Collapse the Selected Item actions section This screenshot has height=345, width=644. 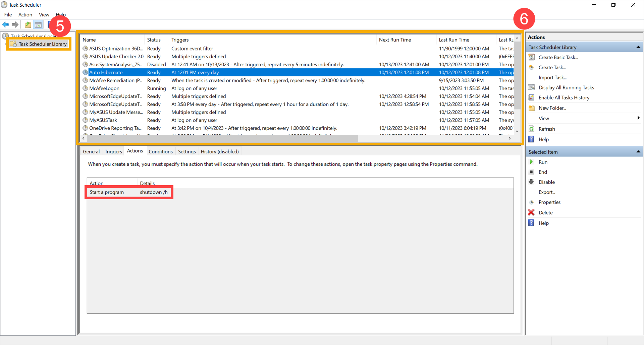tap(638, 152)
